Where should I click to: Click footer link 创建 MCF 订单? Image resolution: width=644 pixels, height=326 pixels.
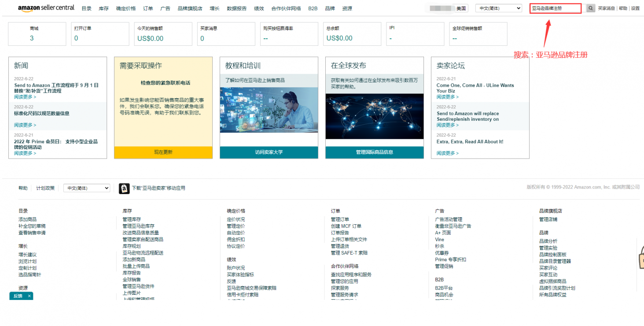(346, 226)
